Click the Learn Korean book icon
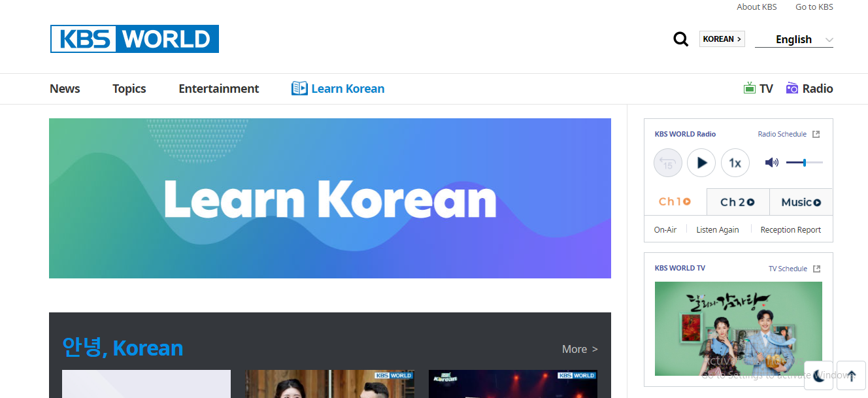 [x=299, y=88]
